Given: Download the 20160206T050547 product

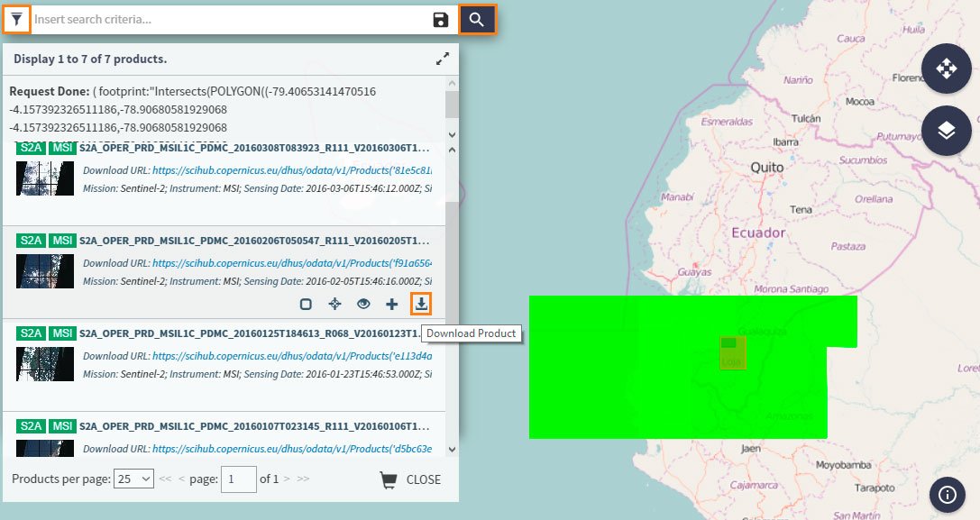Looking at the screenshot, I should coord(421,304).
